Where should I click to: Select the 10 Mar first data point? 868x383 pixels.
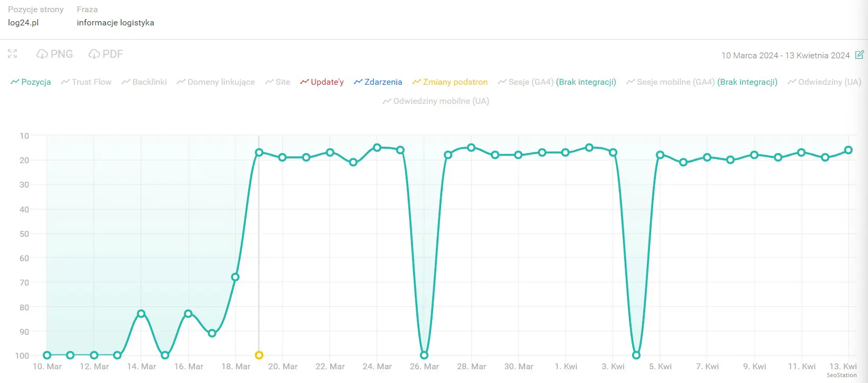coord(47,355)
